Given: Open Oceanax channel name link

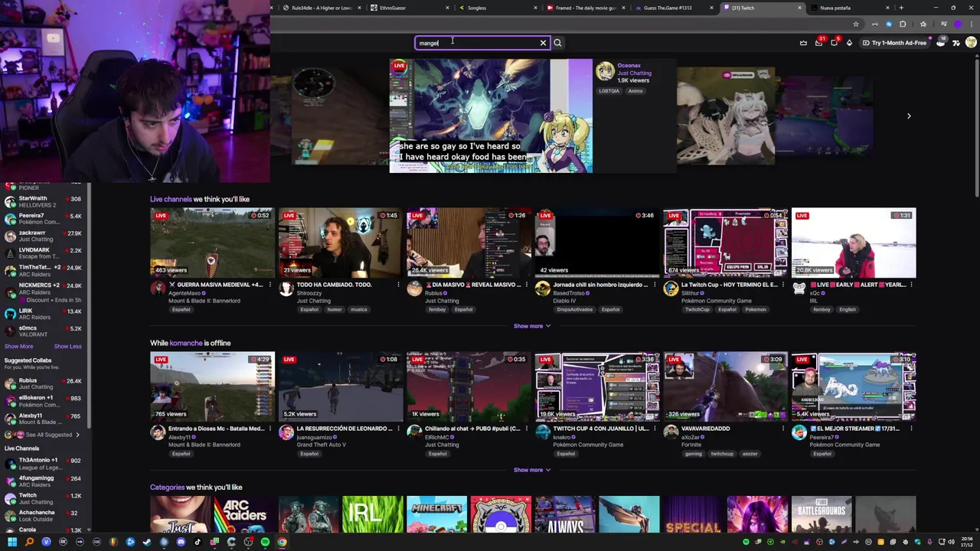Looking at the screenshot, I should coord(629,66).
